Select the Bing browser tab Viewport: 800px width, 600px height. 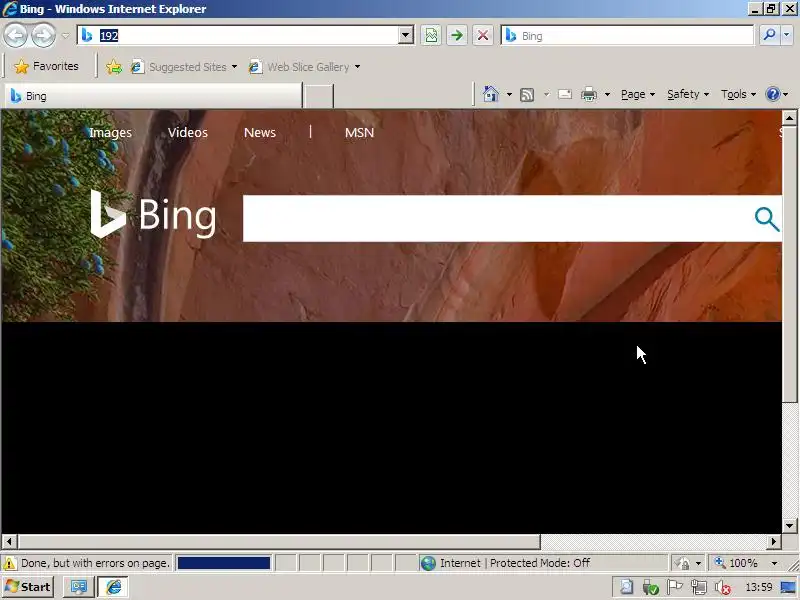153,96
